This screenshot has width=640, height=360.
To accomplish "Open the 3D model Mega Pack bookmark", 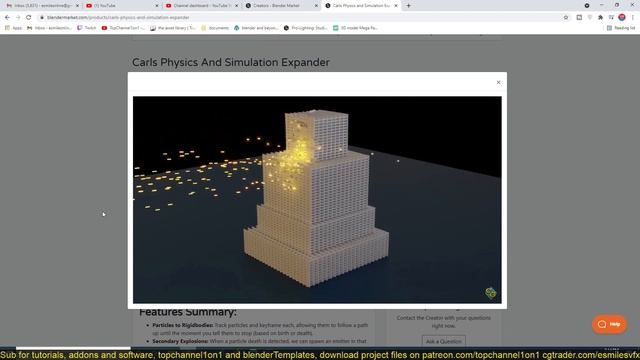I will coord(355,28).
